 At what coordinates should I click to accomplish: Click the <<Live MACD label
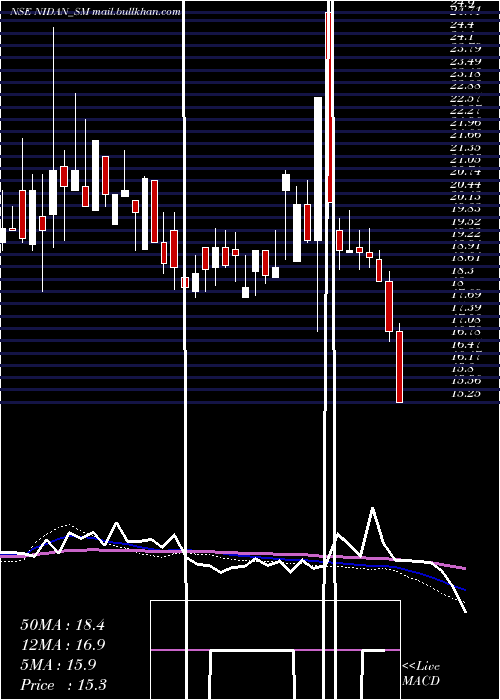421,674
